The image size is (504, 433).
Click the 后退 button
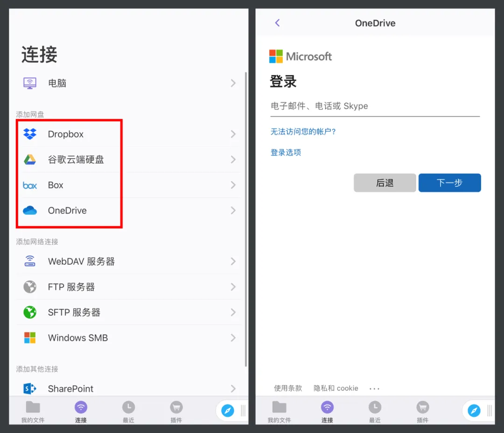click(x=385, y=183)
